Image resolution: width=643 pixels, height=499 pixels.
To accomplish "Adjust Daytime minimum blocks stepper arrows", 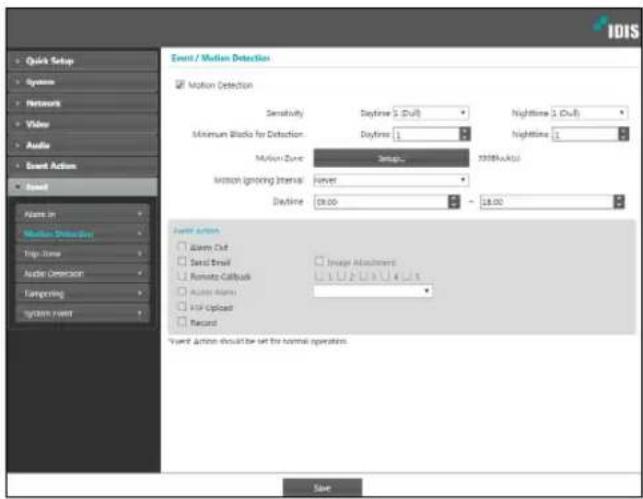I will [465, 134].
